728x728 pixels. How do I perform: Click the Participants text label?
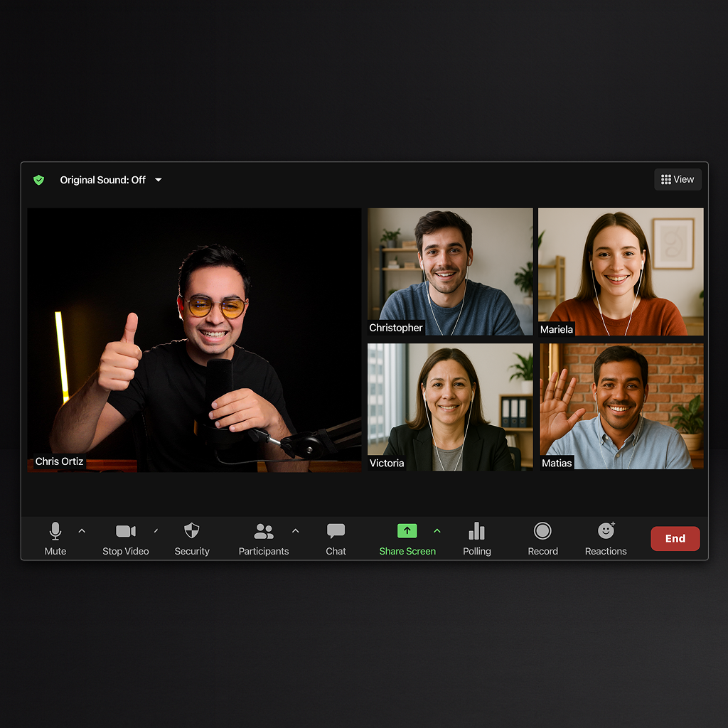pyautogui.click(x=264, y=552)
